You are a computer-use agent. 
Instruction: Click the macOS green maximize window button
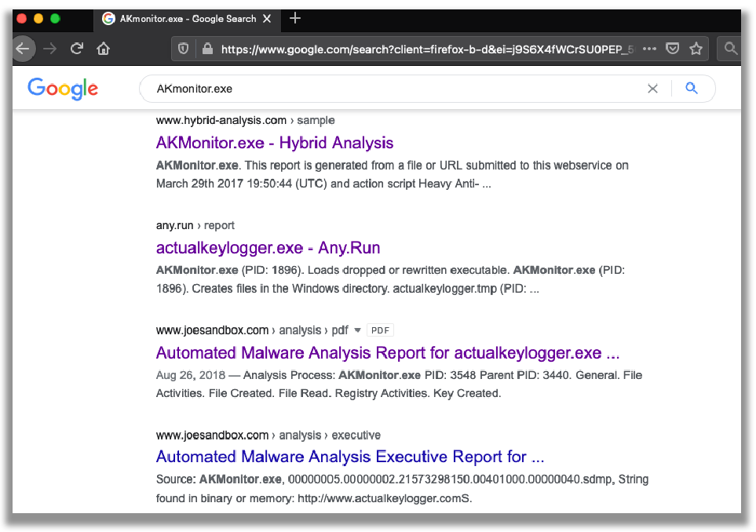(55, 19)
